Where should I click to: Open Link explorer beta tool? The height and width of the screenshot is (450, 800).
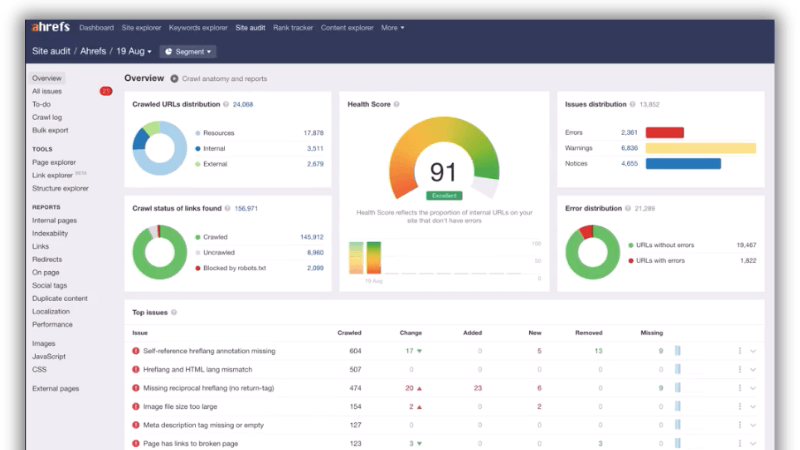53,176
